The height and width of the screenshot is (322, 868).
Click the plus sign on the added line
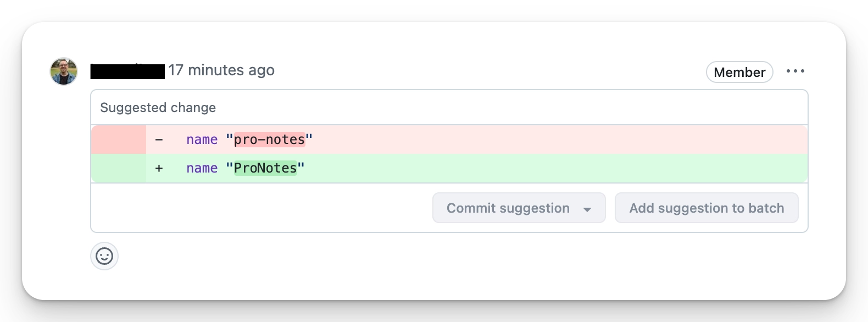pos(159,168)
